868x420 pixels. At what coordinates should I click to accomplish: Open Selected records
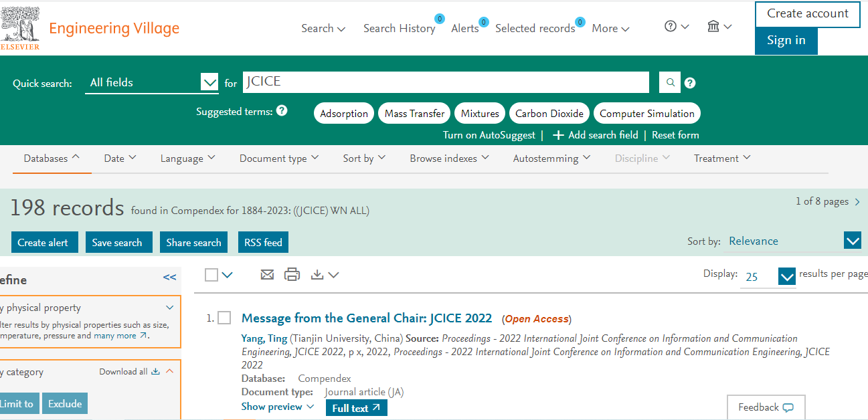click(x=535, y=28)
